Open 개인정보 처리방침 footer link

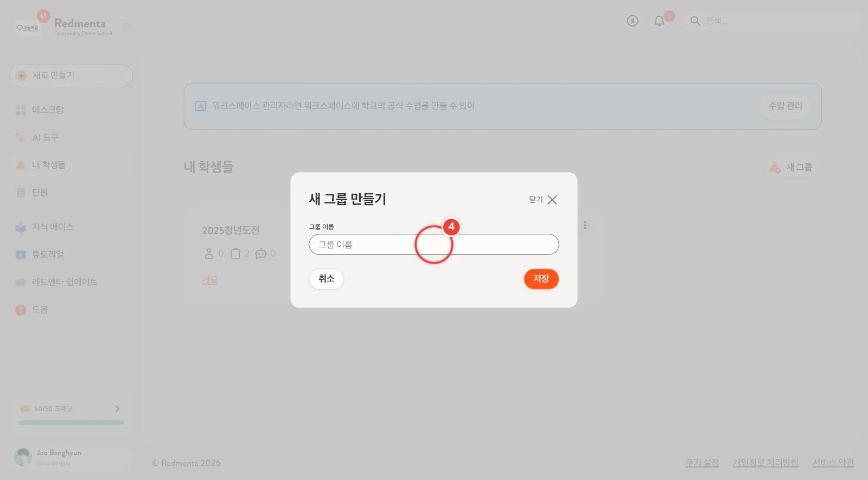tap(765, 463)
